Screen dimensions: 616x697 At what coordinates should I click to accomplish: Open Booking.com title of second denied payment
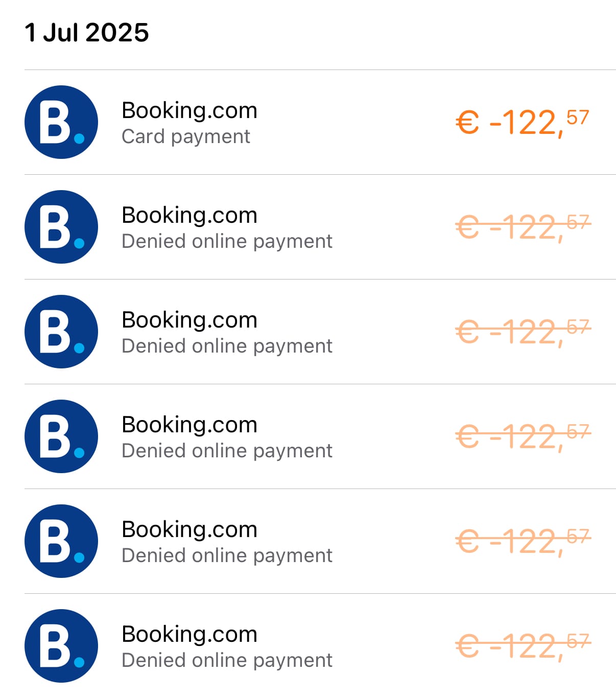189,320
